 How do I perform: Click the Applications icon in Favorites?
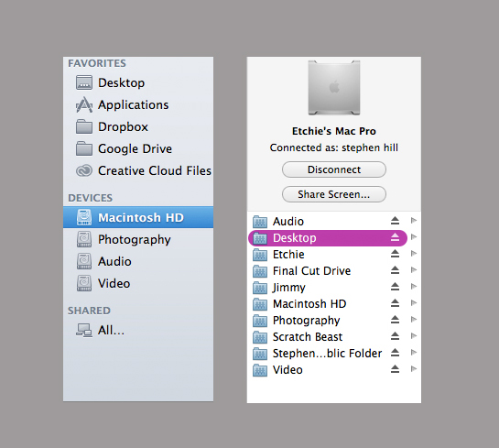(84, 104)
